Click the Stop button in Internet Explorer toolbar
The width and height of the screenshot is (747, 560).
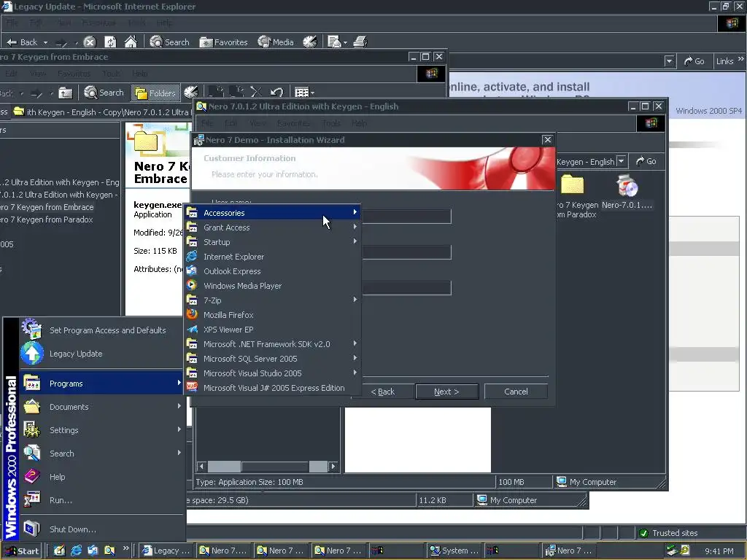click(90, 42)
